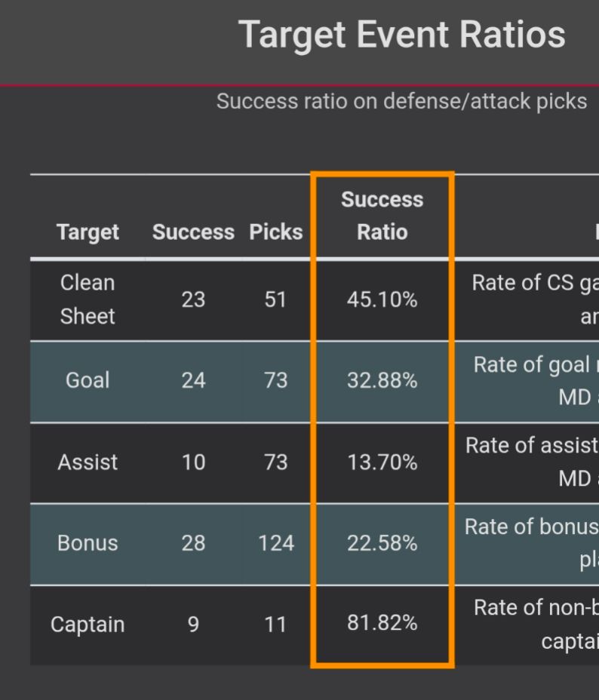The image size is (599, 700).
Task: Click the 28 bonus success value
Action: (193, 543)
